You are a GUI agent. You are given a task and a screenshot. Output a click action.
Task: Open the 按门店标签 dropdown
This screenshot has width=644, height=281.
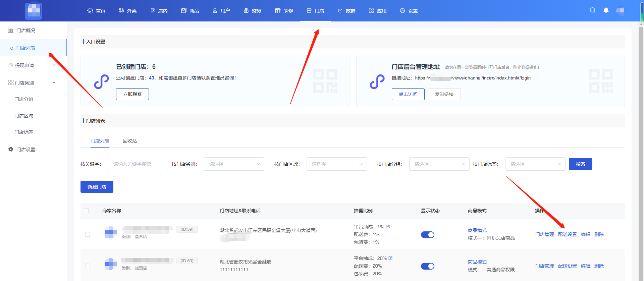coord(535,164)
